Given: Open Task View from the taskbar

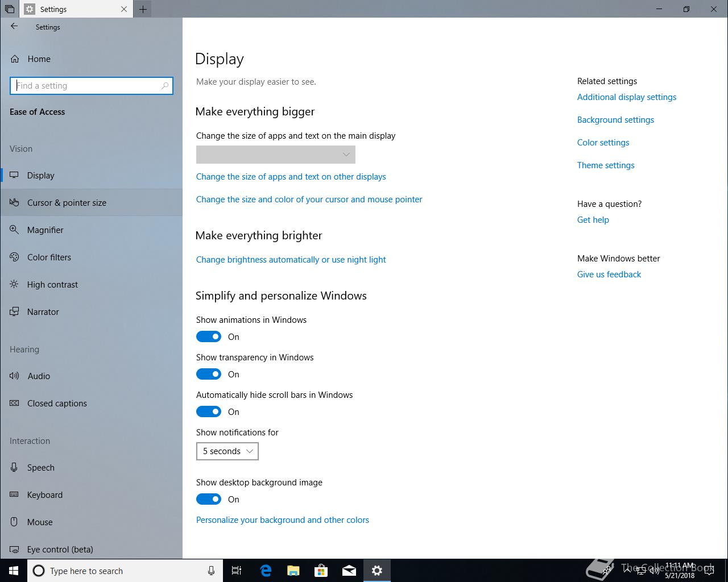Looking at the screenshot, I should pyautogui.click(x=237, y=571).
